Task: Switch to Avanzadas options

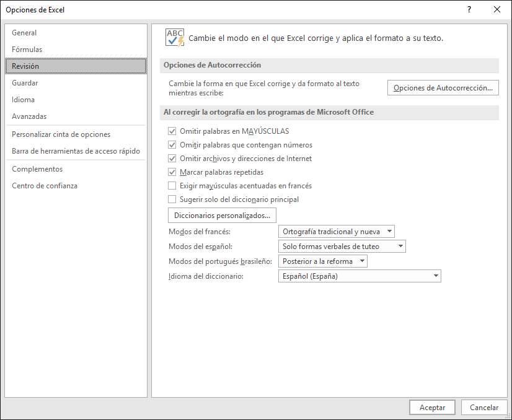Action: [x=76, y=116]
